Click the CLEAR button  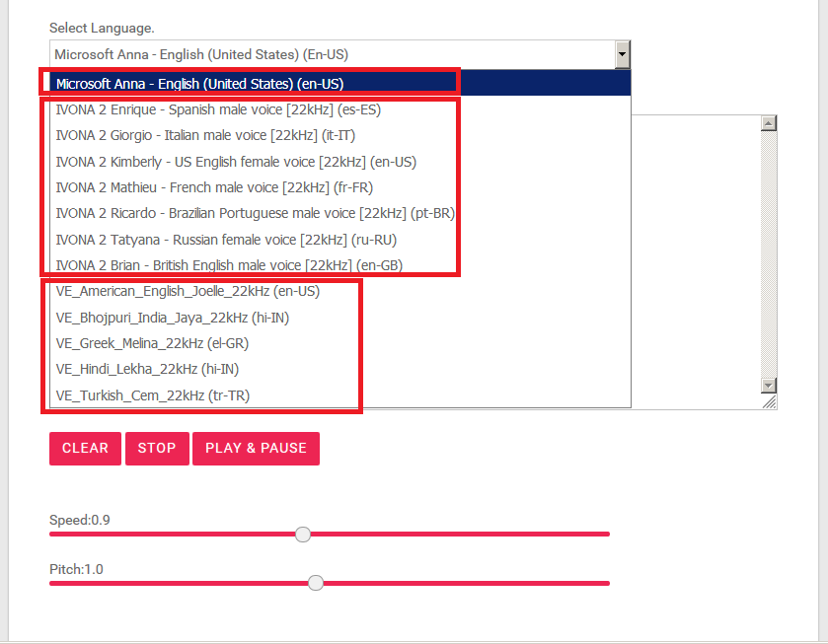(85, 448)
